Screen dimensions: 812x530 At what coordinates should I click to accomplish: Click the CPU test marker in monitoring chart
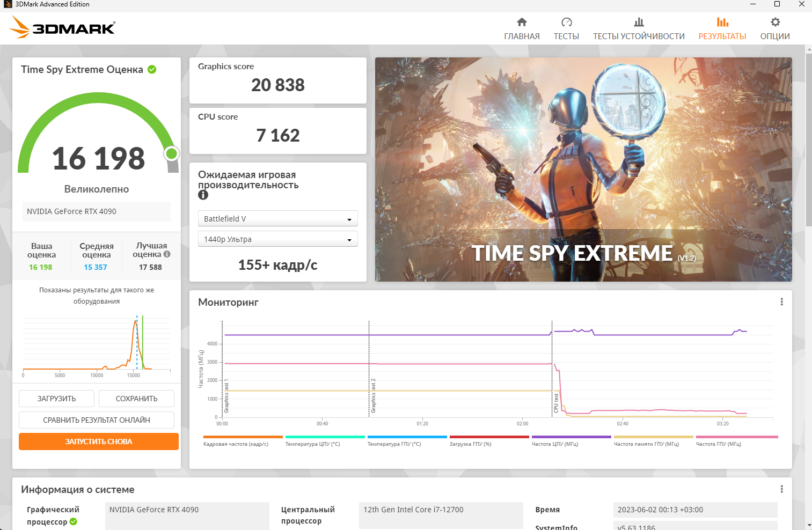pyautogui.click(x=556, y=403)
